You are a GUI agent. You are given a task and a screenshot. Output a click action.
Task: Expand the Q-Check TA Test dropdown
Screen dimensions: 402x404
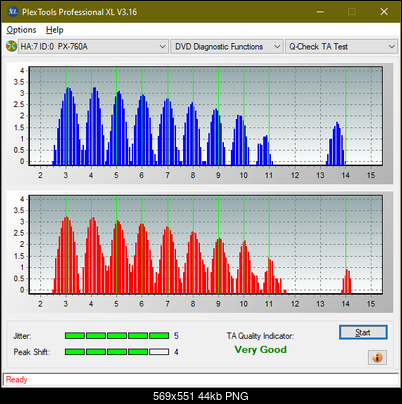[x=341, y=47]
